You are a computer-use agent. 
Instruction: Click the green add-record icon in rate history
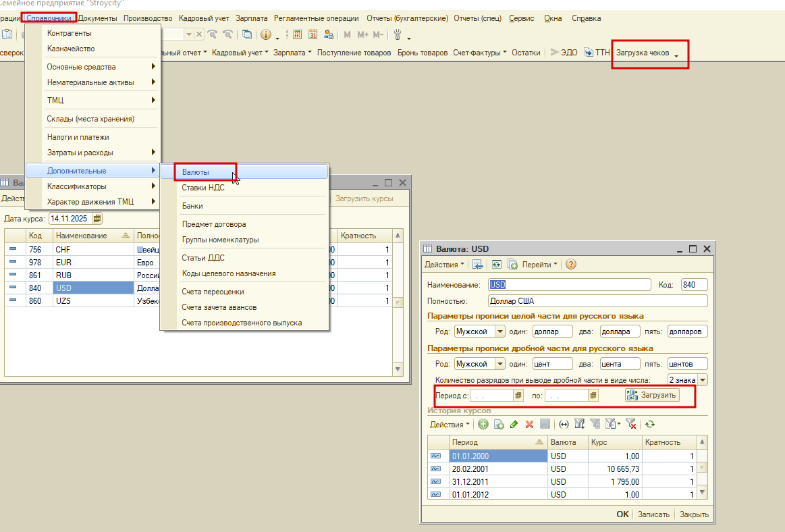483,425
